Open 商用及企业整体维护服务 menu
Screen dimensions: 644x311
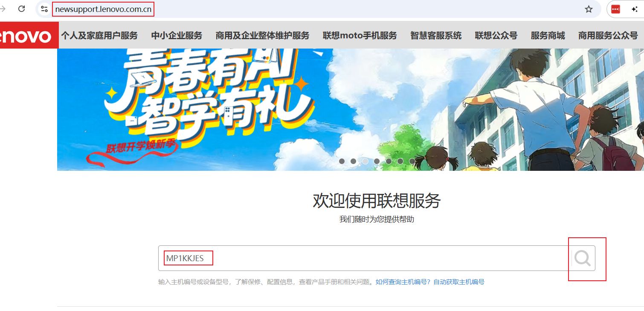coord(262,35)
